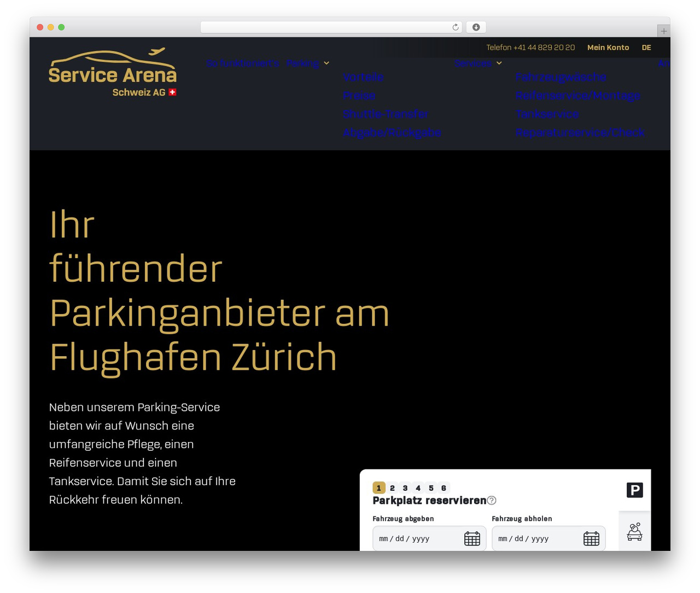The width and height of the screenshot is (700, 593).
Task: Open a new browser tab with plus
Action: [x=663, y=31]
